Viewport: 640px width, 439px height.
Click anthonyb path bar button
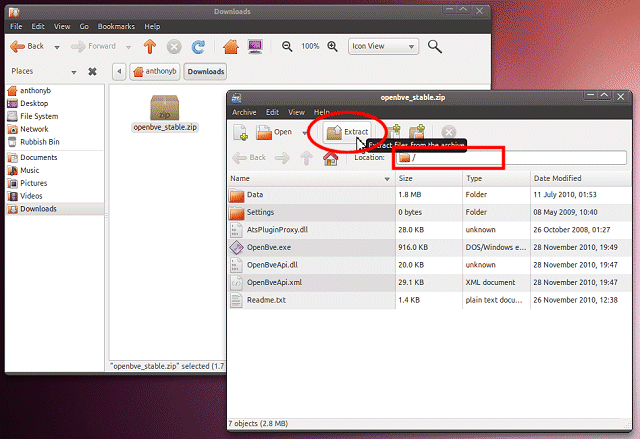(x=155, y=71)
